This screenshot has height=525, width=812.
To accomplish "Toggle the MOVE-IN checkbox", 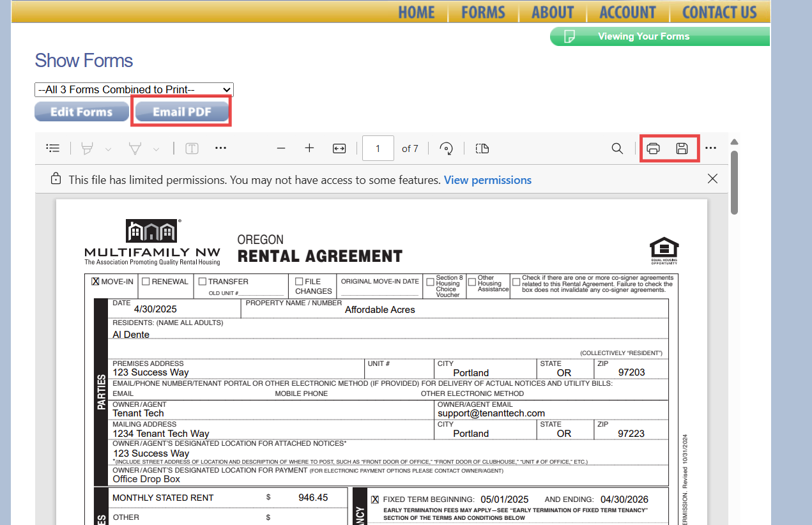I will pos(95,281).
